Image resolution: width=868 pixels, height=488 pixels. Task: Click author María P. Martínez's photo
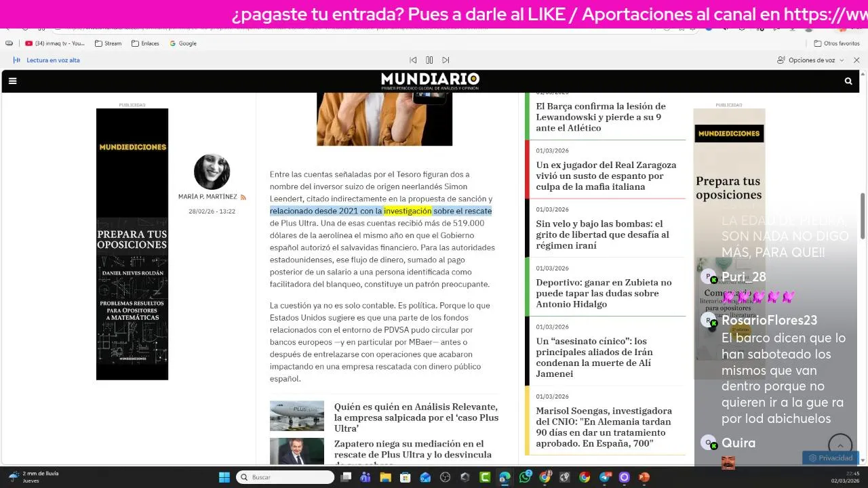212,171
